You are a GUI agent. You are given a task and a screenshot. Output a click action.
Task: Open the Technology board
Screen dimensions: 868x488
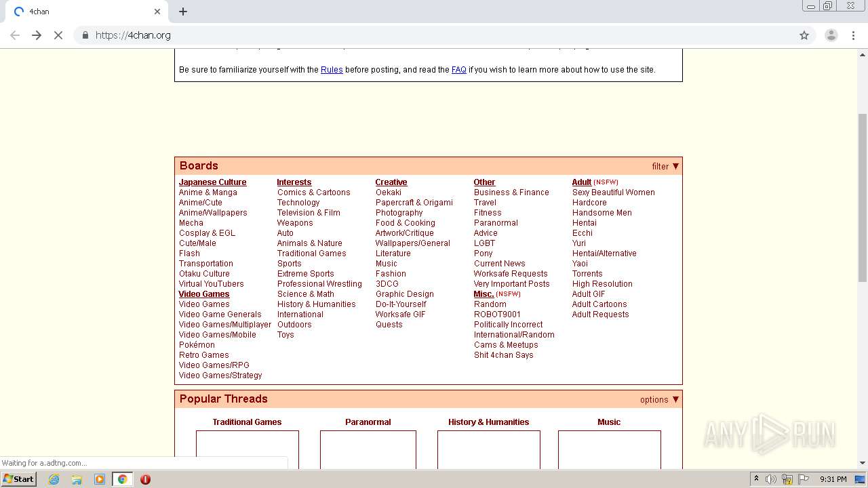[298, 203]
